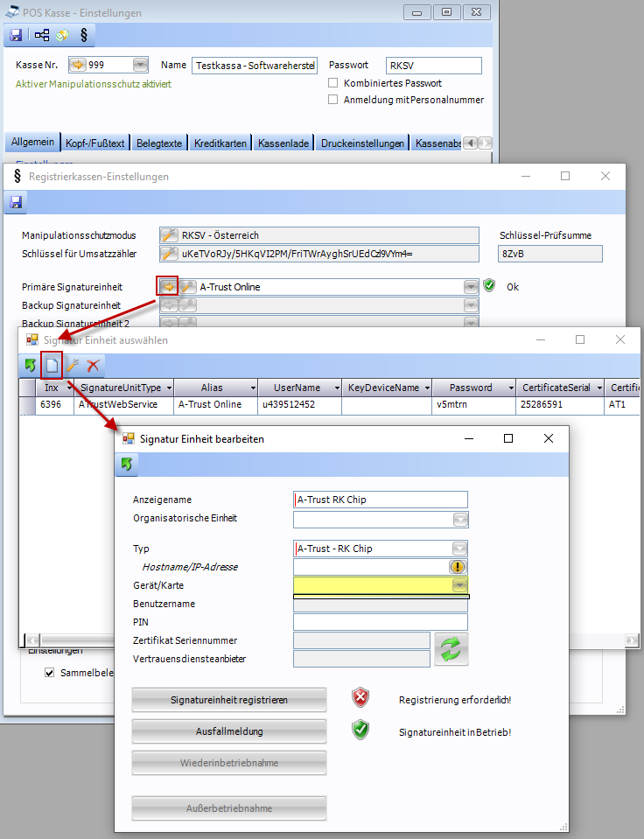Click the yellow warning icon in Hostname/IP-Adresse field
The width and height of the screenshot is (644, 839).
point(459,567)
